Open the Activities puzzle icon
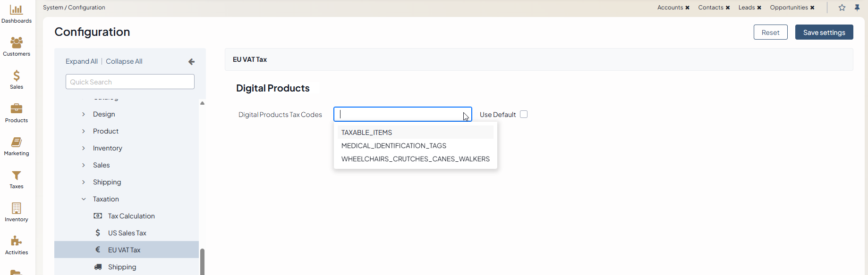Screen dimensions: 868x275 click(17, 241)
